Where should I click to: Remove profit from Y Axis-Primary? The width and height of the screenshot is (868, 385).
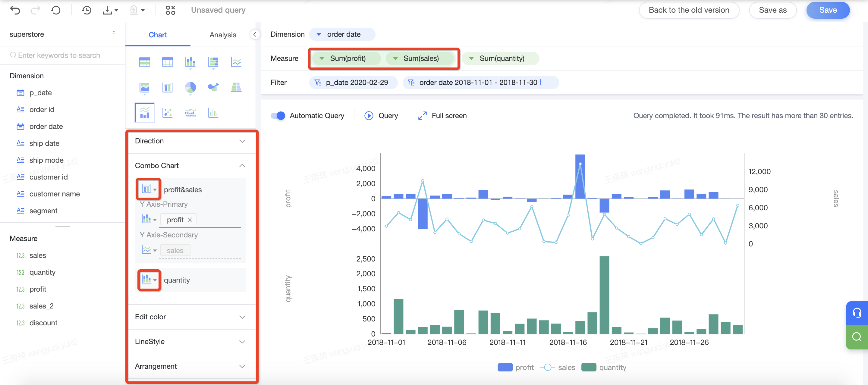(x=190, y=220)
